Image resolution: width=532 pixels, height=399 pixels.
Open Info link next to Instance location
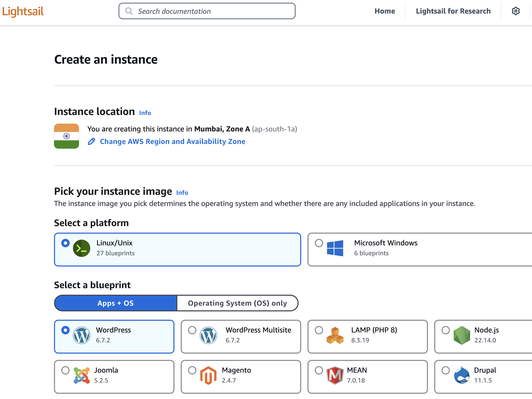(145, 113)
